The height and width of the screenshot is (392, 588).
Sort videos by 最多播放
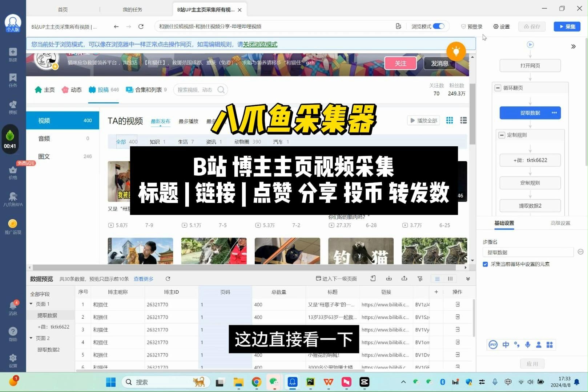[188, 121]
